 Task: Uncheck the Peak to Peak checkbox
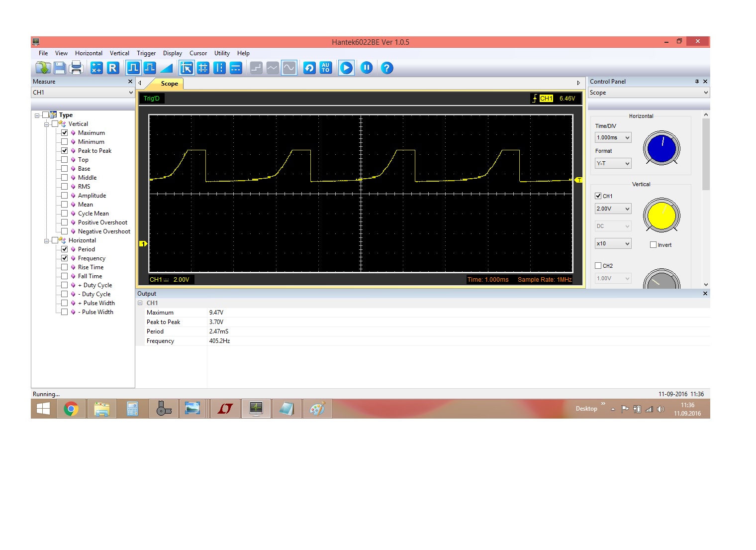tap(65, 151)
